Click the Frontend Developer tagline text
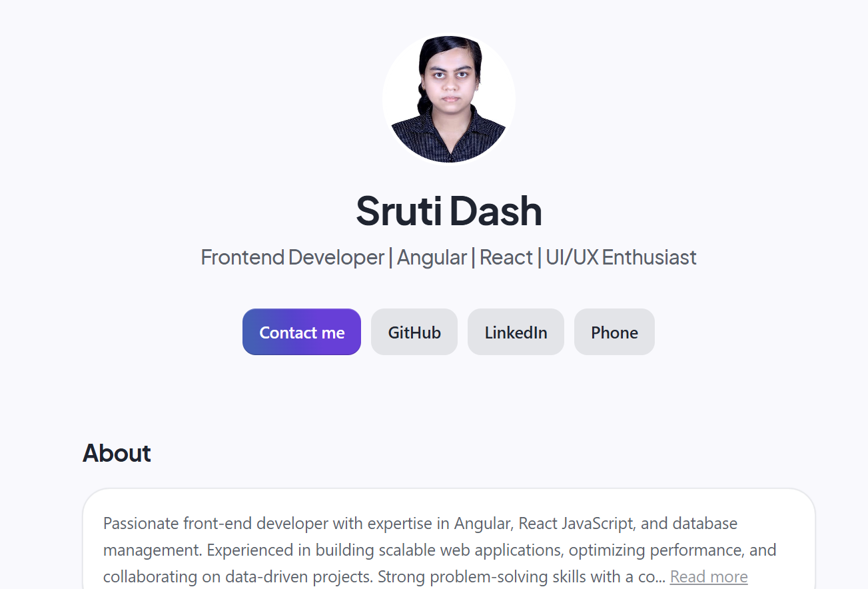This screenshot has width=868, height=589. 292,257
